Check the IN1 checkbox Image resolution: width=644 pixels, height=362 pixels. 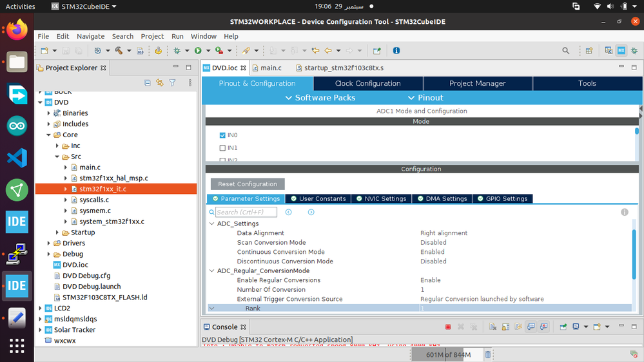point(222,148)
